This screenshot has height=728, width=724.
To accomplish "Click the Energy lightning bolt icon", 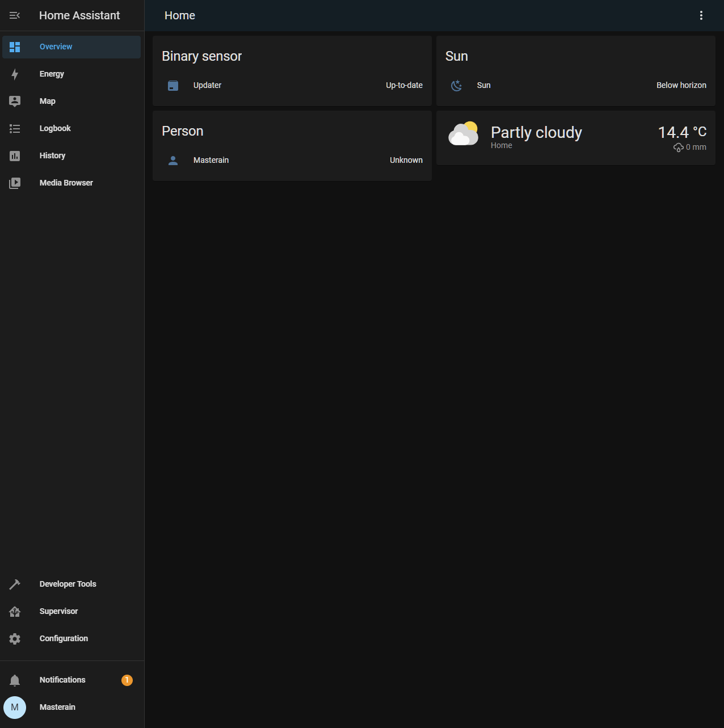I will point(15,74).
